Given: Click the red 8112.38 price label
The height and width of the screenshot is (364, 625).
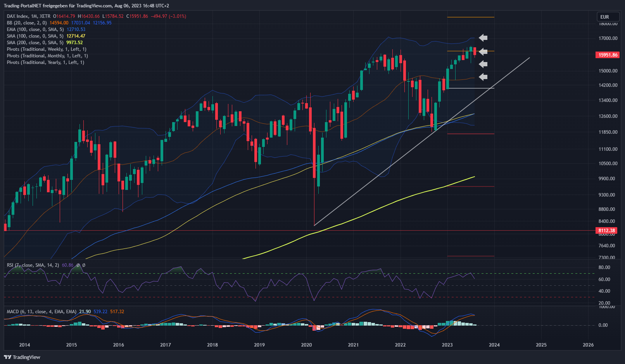Looking at the screenshot, I should point(606,231).
